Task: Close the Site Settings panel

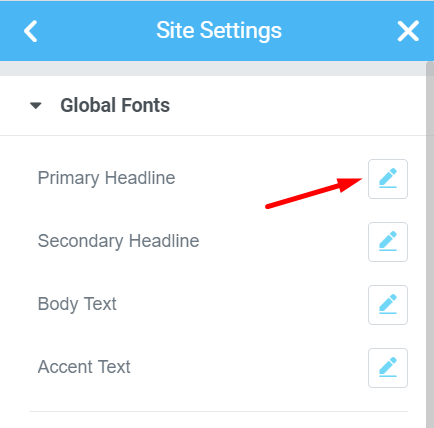Action: tap(408, 31)
